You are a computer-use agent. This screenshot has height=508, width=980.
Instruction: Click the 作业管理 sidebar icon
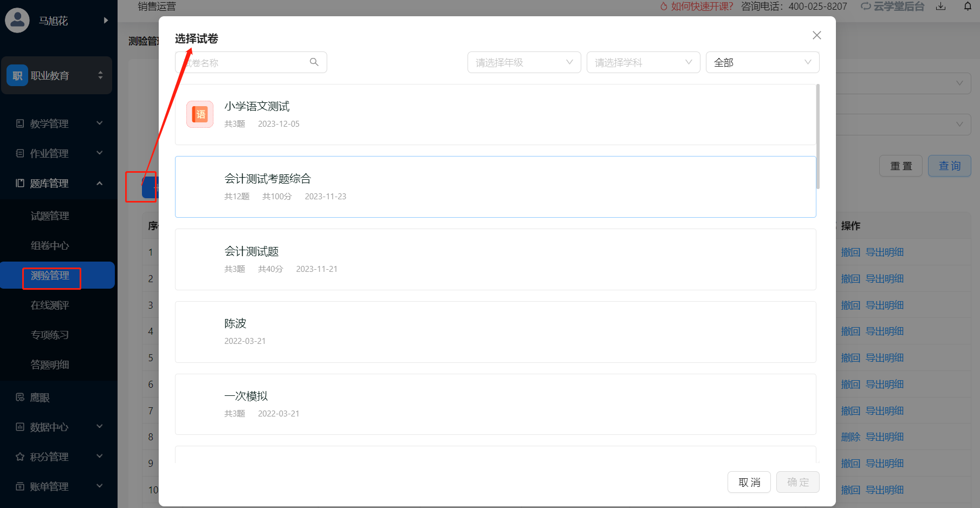(x=20, y=153)
